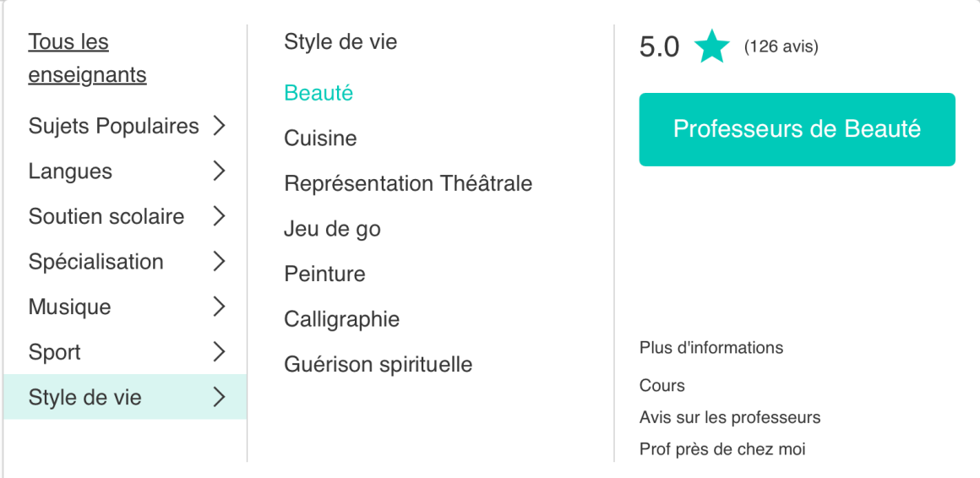Select the Calligraphie subcategory
Screen dimensions: 980x478
tap(341, 319)
